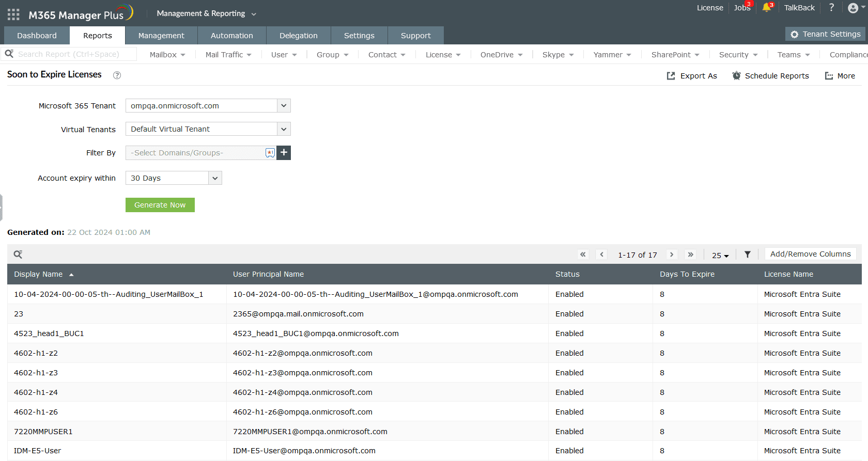Switch to the Automation tab

[x=232, y=36]
